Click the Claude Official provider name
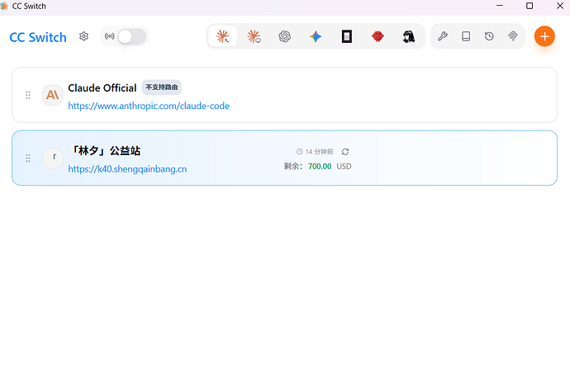The image size is (570, 392). pyautogui.click(x=102, y=88)
